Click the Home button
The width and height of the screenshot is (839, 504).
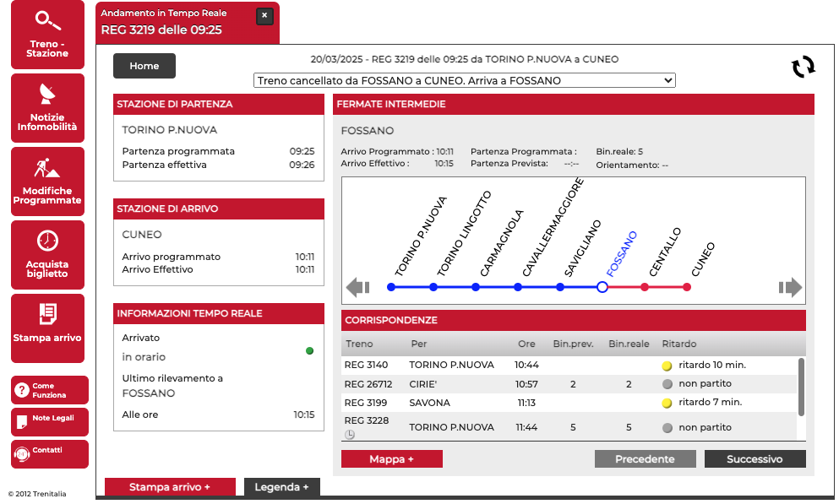144,66
